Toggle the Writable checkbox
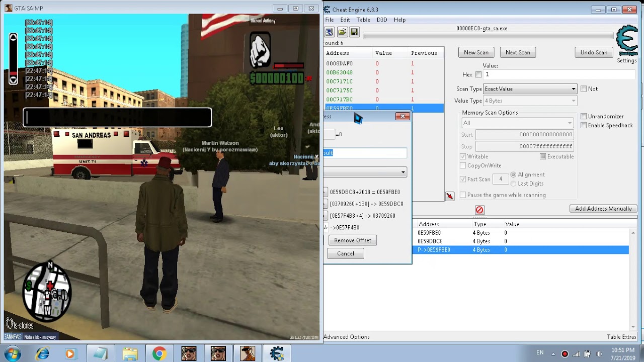644x362 pixels. (463, 156)
